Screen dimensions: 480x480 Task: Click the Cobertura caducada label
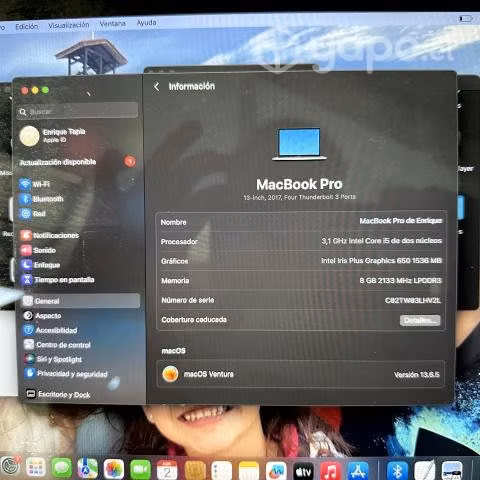(194, 320)
